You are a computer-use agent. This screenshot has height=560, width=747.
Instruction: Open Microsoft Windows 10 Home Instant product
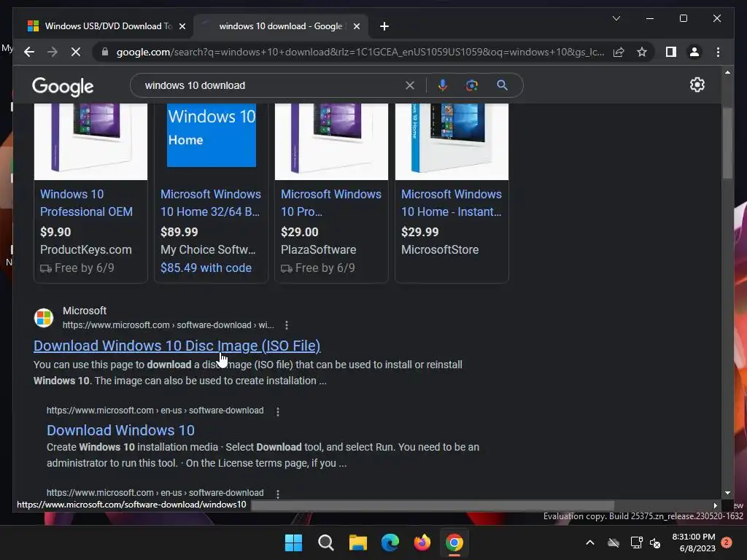[x=451, y=203]
